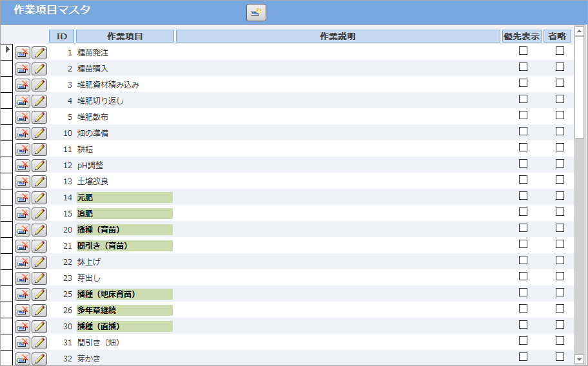The width and height of the screenshot is (588, 366).
Task: Edit the 堆肥資材積み込み row
Action: (x=39, y=85)
